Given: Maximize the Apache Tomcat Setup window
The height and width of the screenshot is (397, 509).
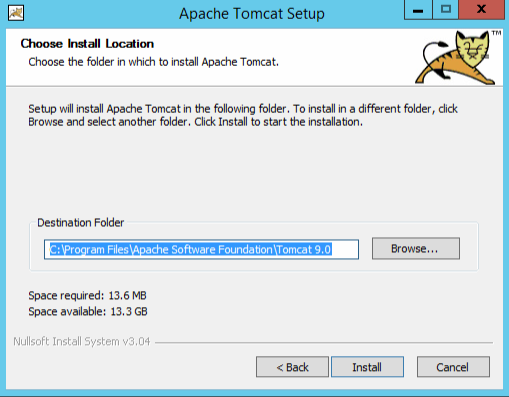Looking at the screenshot, I should tap(446, 10).
